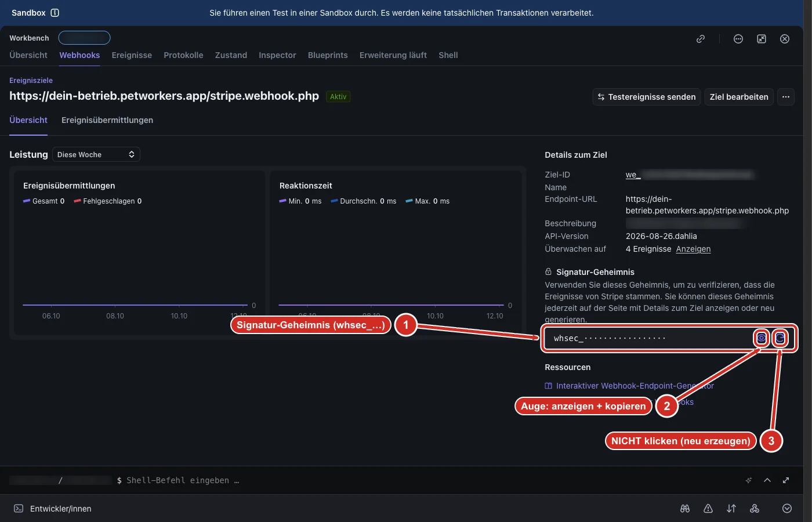Show the Ereignisübermittlungen sub-tab
This screenshot has width=812, height=522.
coord(107,120)
